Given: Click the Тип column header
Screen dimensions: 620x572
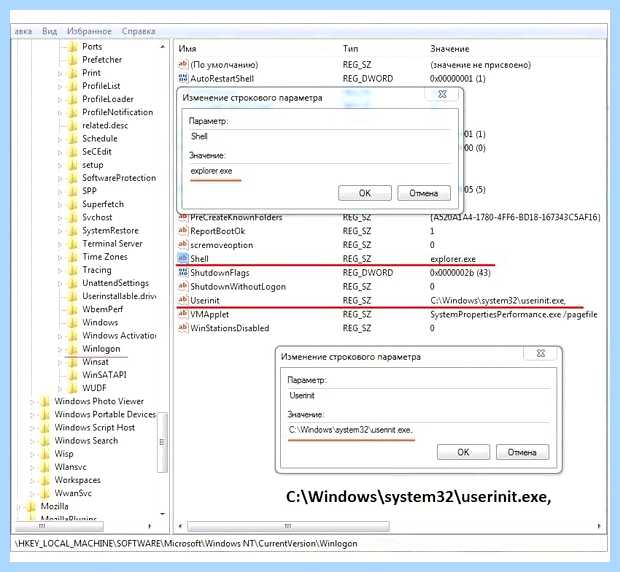Looking at the screenshot, I should tap(350, 49).
